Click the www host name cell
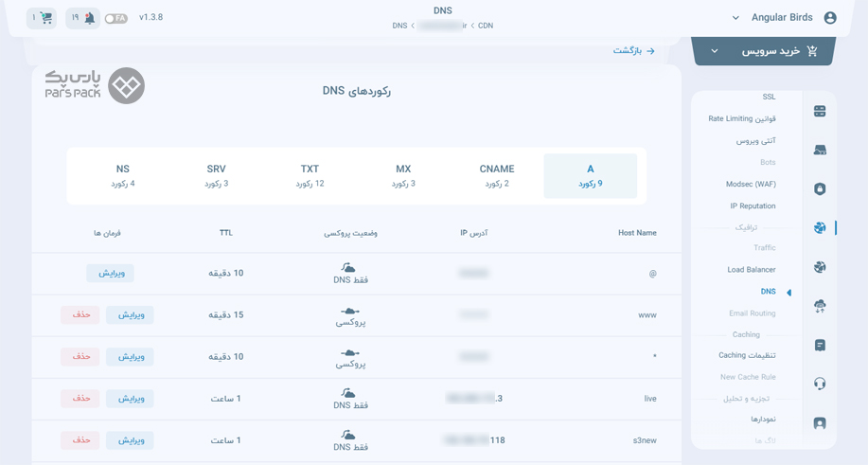 pyautogui.click(x=647, y=315)
